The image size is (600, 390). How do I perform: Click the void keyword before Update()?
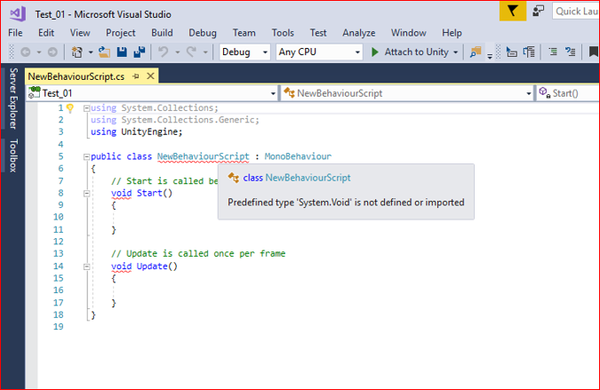(x=121, y=266)
